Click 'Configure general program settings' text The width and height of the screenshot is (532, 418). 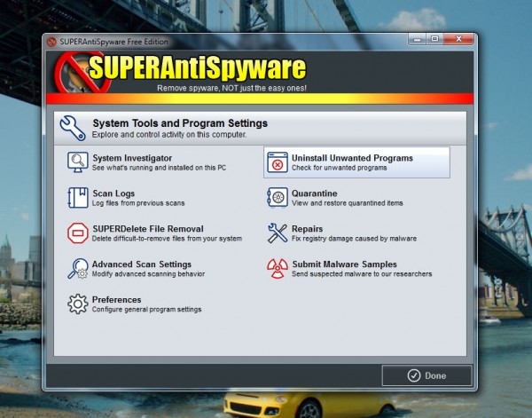coord(147,310)
